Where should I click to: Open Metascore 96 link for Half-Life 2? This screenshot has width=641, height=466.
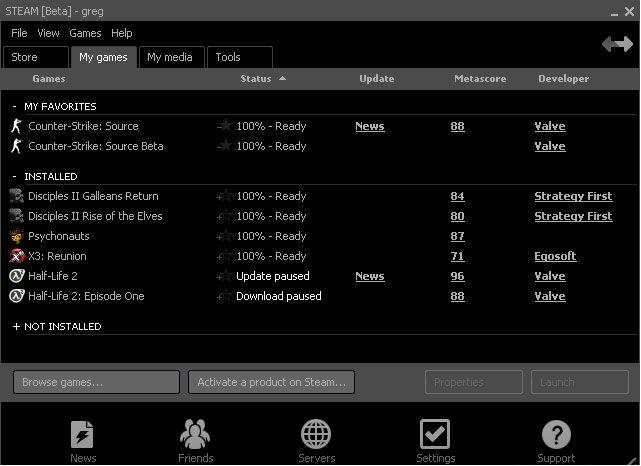pyautogui.click(x=457, y=276)
